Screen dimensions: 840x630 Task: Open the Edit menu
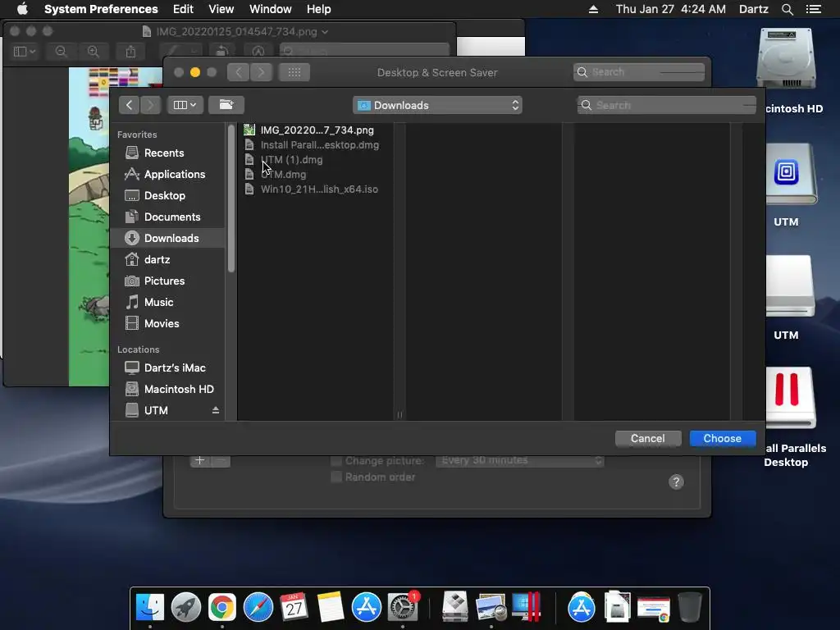(183, 9)
